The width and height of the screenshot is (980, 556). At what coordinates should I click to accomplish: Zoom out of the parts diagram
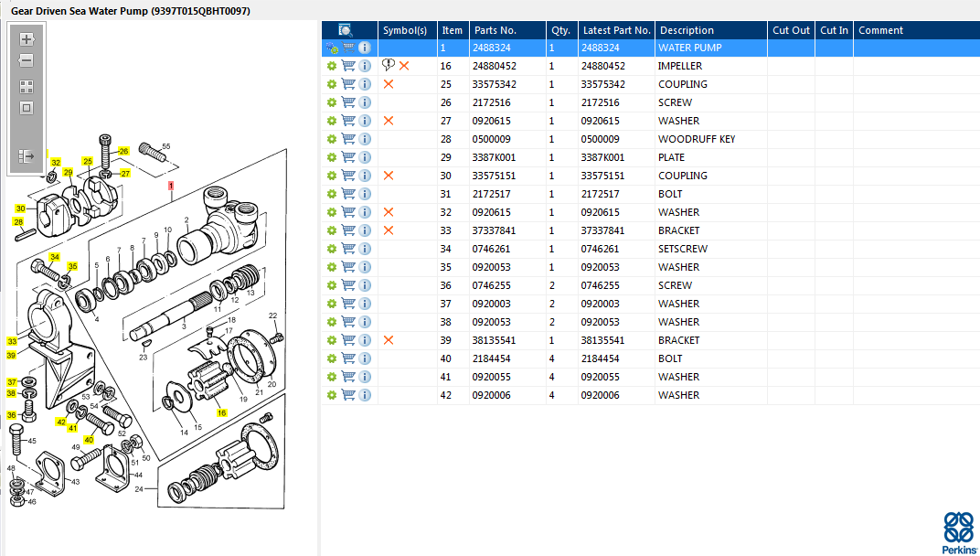pyautogui.click(x=27, y=60)
